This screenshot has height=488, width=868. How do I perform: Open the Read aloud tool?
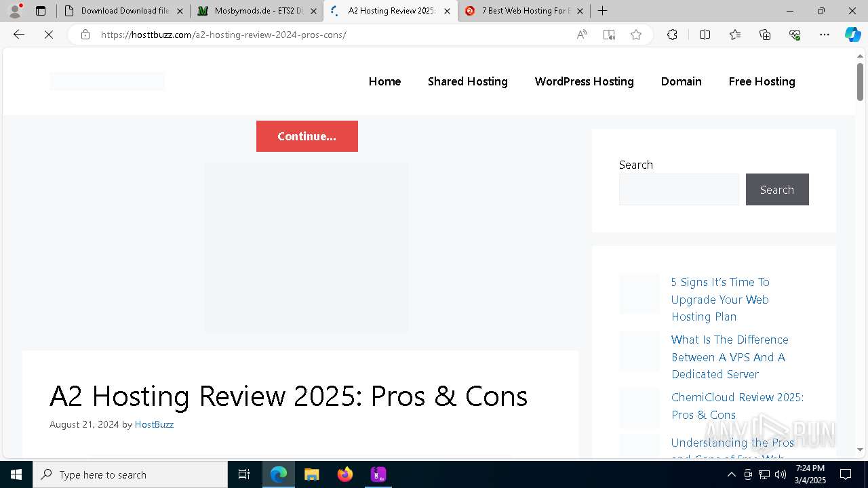point(582,35)
